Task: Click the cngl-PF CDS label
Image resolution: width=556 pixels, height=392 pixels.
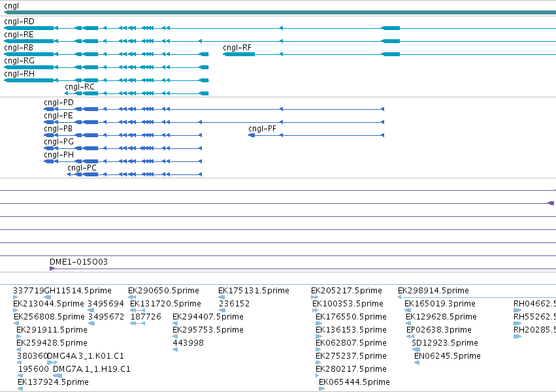Action: coord(262,129)
